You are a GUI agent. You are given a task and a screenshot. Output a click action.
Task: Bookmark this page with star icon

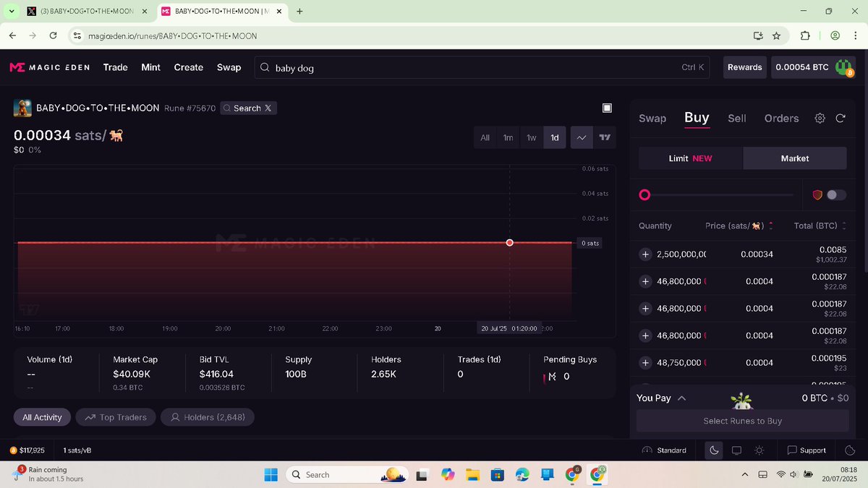776,35
